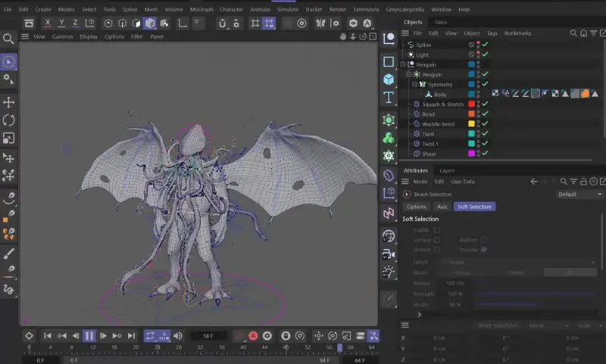Toggle loop playback mode
The width and height of the screenshot is (606, 364).
point(150,336)
